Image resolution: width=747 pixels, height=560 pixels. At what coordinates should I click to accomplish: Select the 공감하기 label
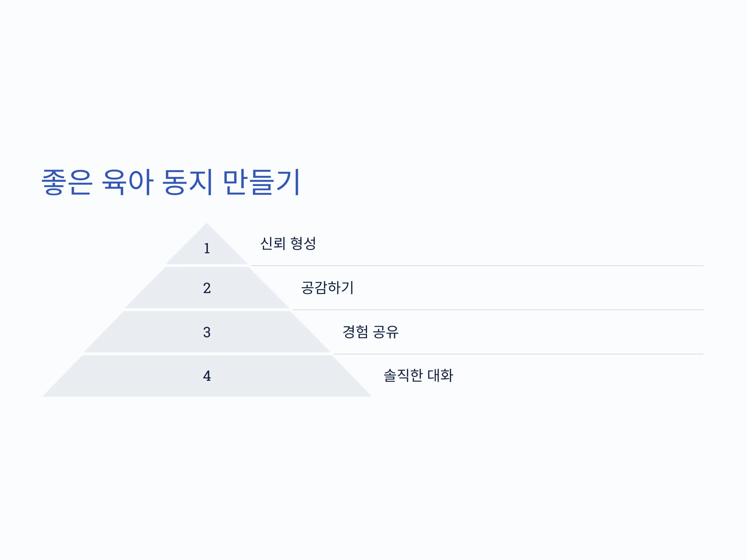[x=327, y=287]
